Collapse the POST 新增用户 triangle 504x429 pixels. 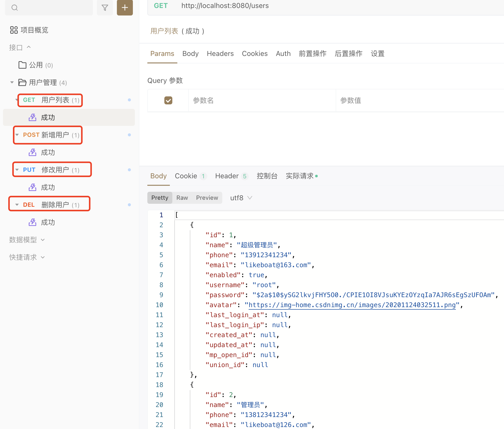pyautogui.click(x=17, y=135)
